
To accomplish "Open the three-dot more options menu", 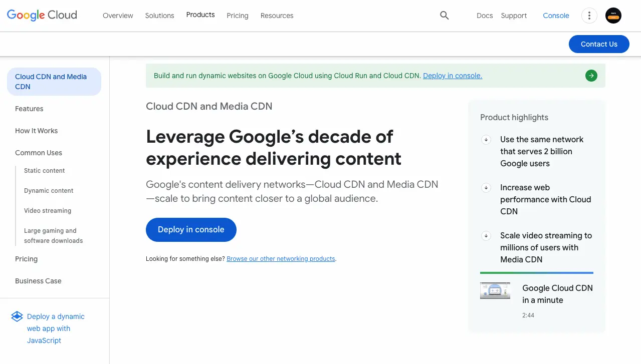I will [x=589, y=16].
